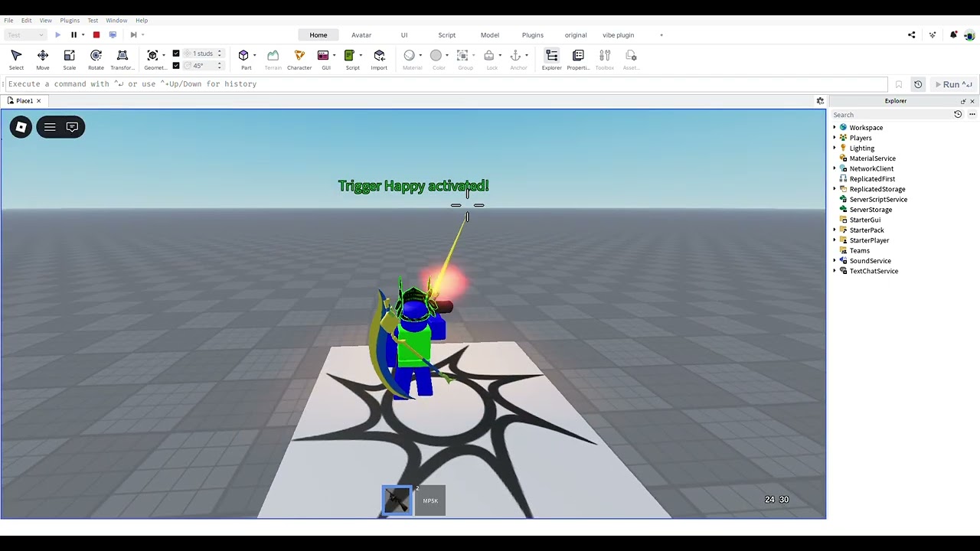Click the Geometry tool icon
Viewport: 980px width, 551px height.
coord(152,55)
